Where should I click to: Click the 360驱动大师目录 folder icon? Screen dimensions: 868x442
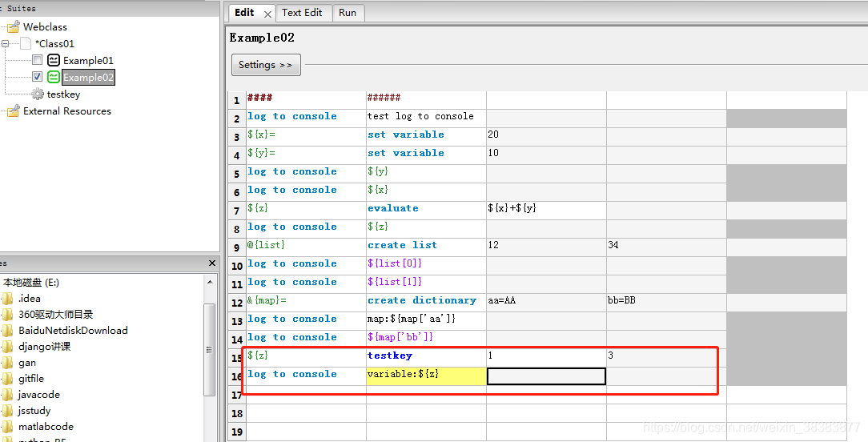7,315
